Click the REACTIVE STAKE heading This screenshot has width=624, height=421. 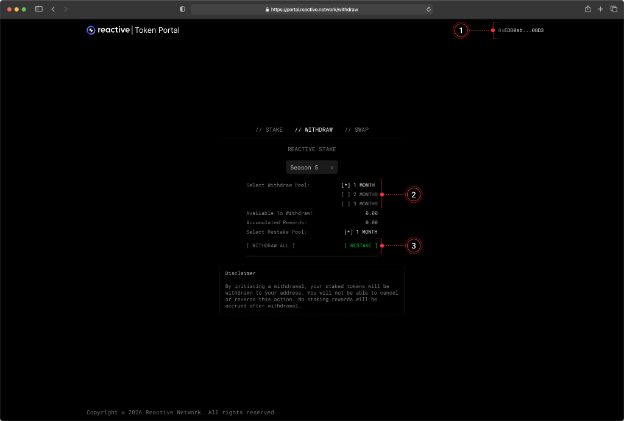(x=312, y=149)
